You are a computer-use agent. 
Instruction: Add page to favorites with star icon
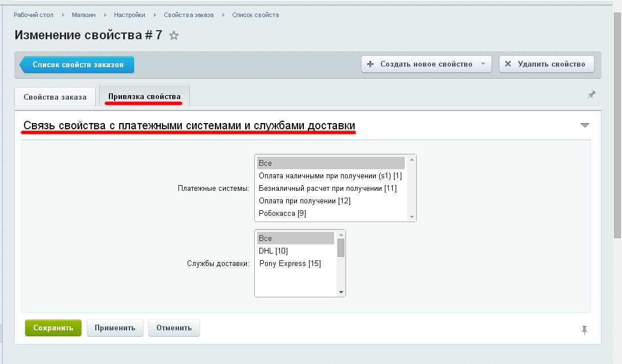[174, 36]
